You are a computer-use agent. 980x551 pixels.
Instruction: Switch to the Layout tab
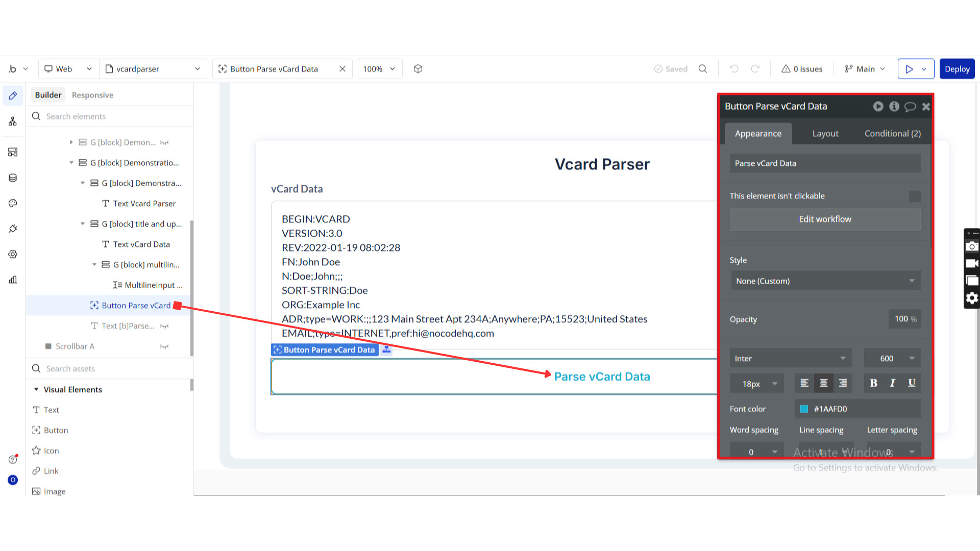tap(825, 134)
